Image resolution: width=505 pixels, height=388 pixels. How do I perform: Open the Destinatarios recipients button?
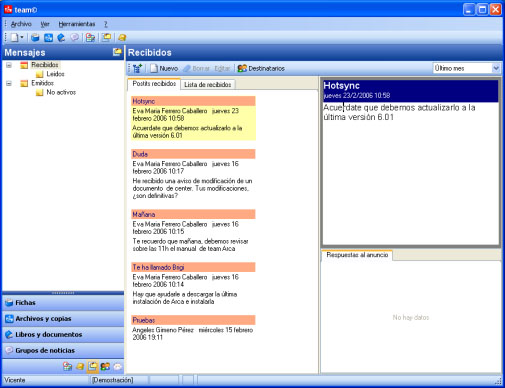261,68
